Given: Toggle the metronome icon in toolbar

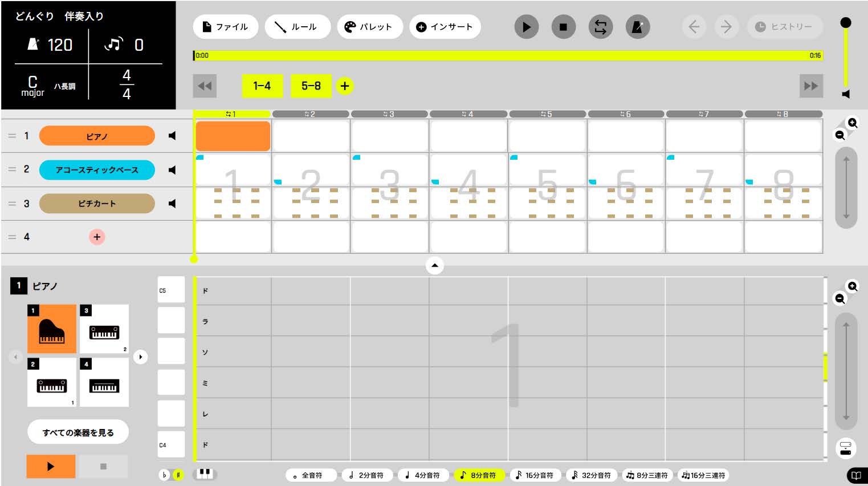Looking at the screenshot, I should pos(637,27).
